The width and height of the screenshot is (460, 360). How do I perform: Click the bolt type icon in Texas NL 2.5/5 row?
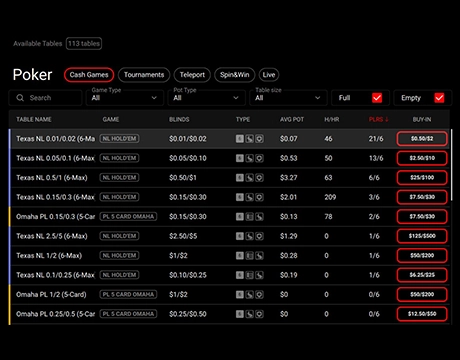249,236
